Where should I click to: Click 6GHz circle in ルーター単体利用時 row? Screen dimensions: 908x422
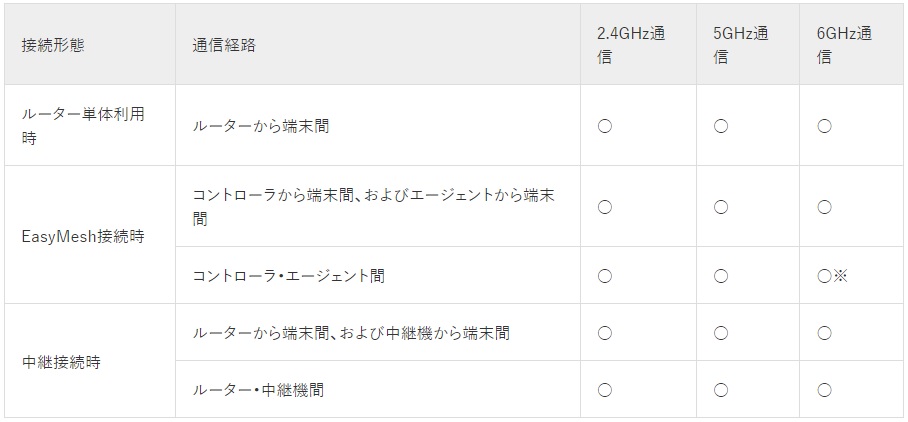[x=825, y=126]
